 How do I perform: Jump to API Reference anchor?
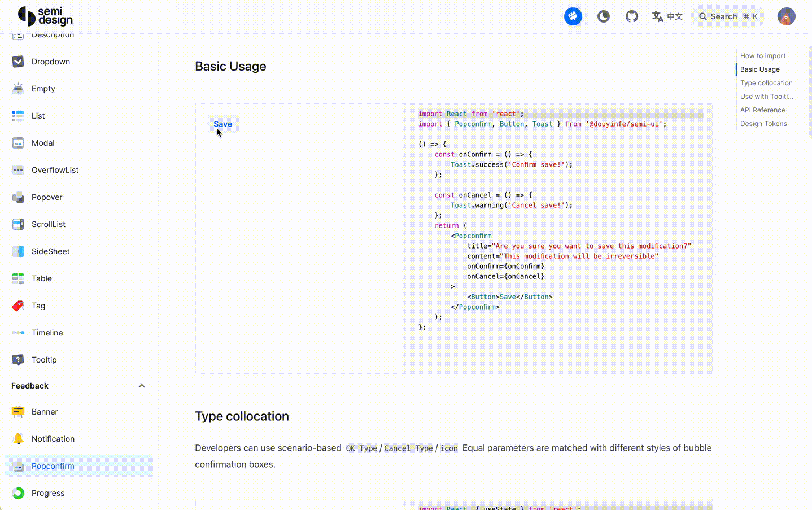click(763, 110)
